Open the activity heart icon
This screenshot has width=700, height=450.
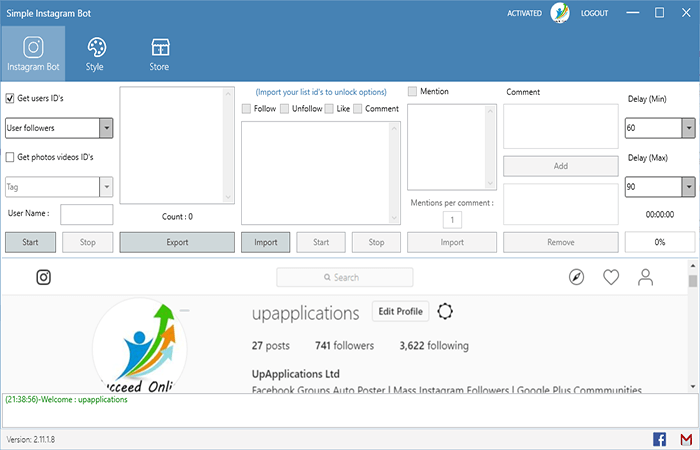[611, 277]
